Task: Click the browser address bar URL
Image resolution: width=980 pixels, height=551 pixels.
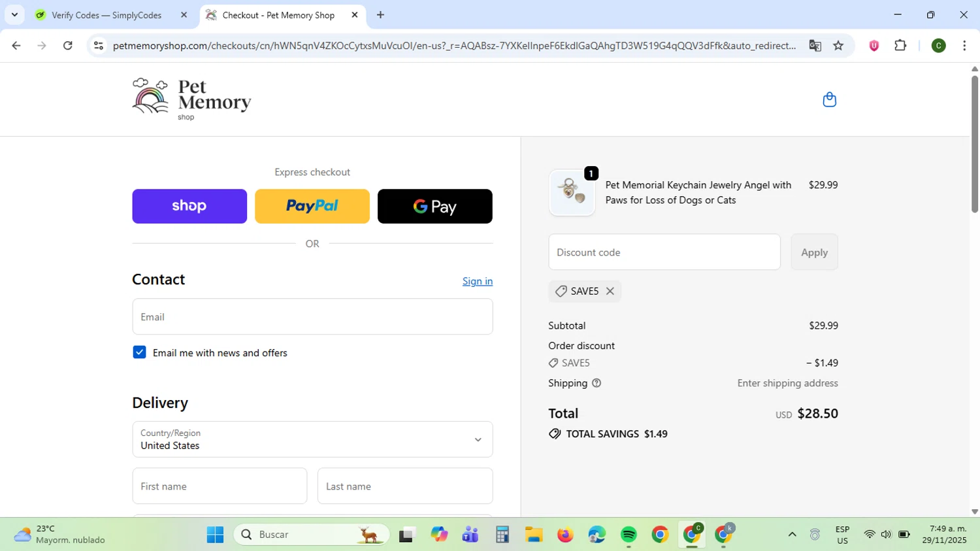Action: coord(454,46)
